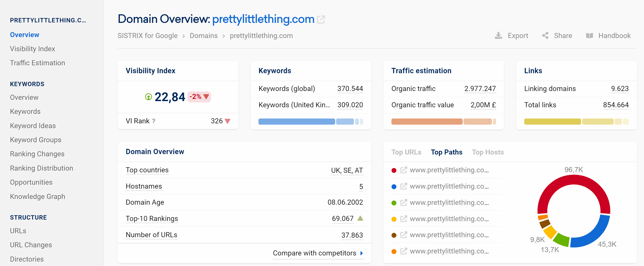
Task: Click the red down arrow beside 326
Action: (x=227, y=121)
